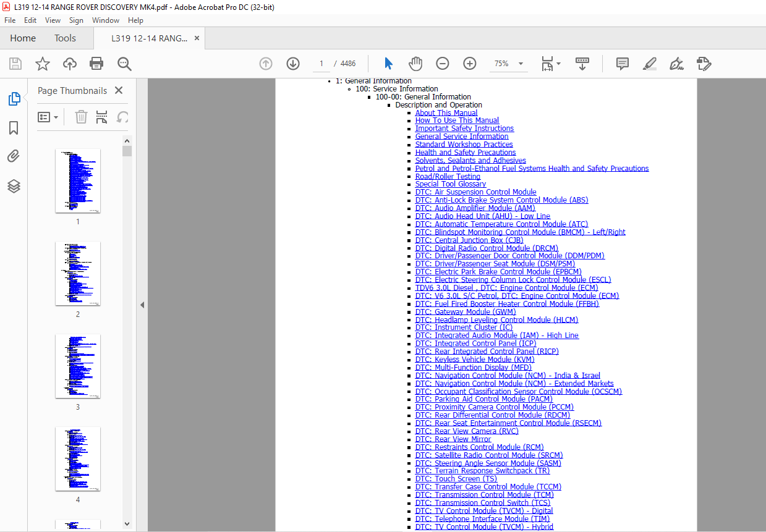Image resolution: width=766 pixels, height=532 pixels.
Task: Open the Find text magnifier tool
Action: click(x=124, y=64)
